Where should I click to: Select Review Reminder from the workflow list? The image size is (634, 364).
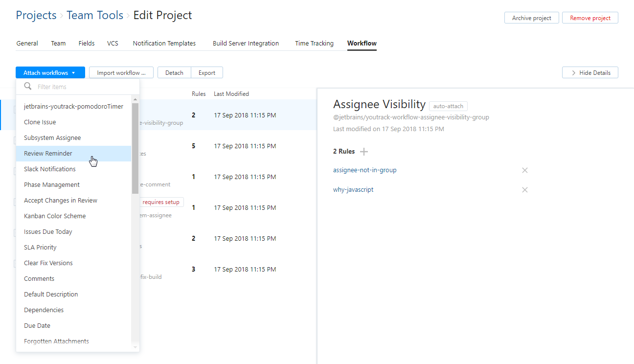(x=49, y=153)
